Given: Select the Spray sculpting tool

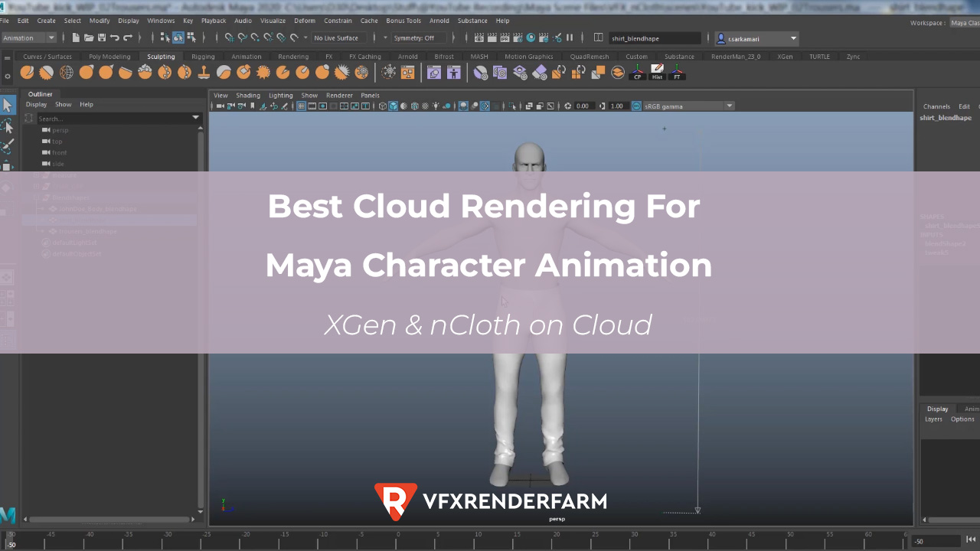Looking at the screenshot, I should coord(165,72).
